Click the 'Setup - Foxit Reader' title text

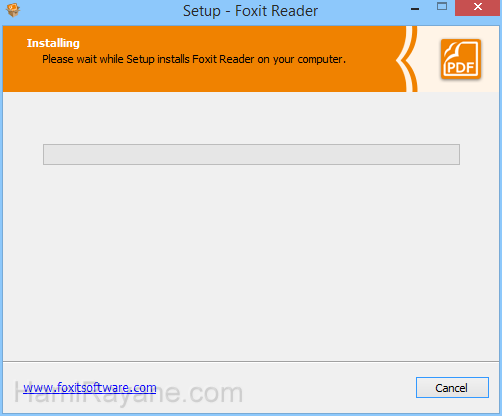(250, 11)
